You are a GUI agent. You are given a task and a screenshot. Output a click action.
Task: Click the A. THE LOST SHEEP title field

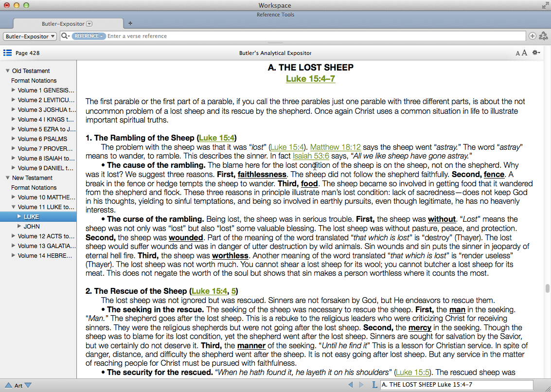(x=457, y=385)
